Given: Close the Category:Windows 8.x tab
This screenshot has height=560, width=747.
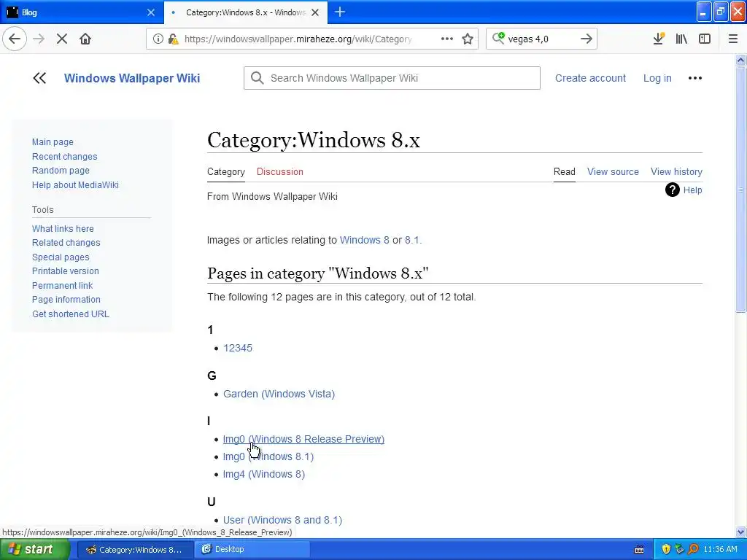Looking at the screenshot, I should point(315,12).
